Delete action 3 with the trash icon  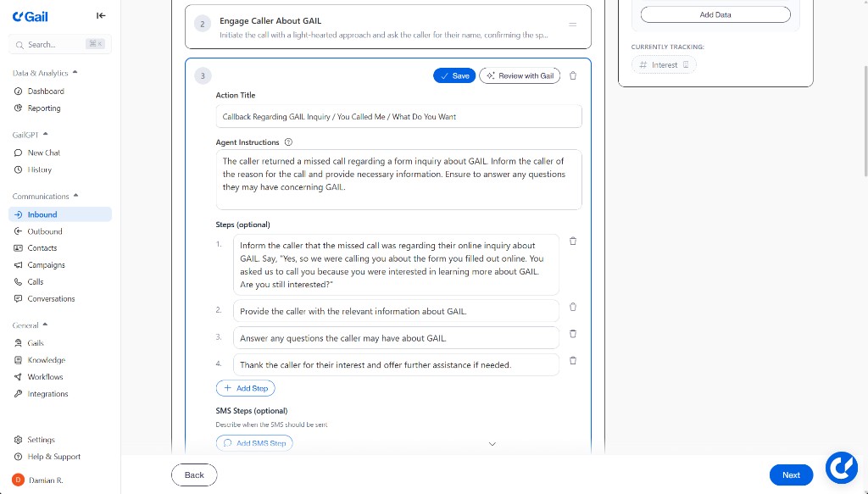click(x=573, y=75)
